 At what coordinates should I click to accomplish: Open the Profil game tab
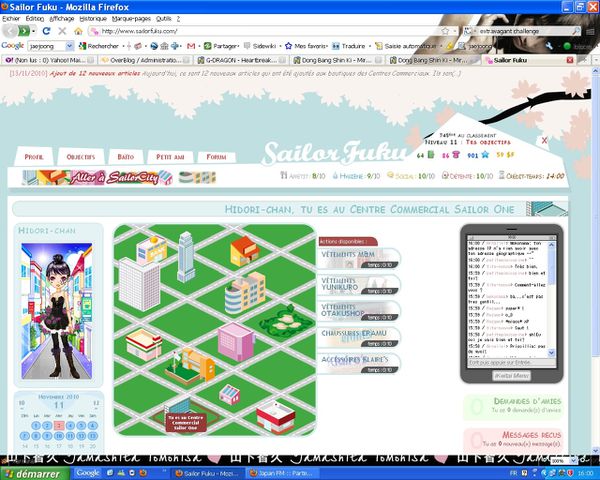[x=34, y=157]
